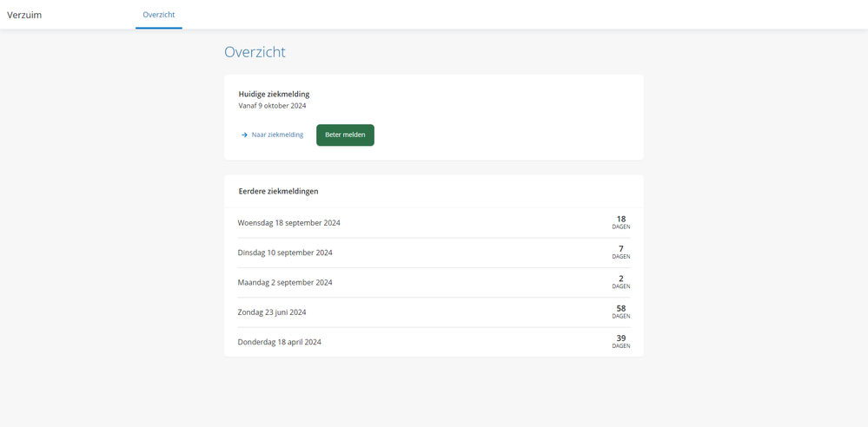Open the Donderdag 18 april 2024 entry
This screenshot has width=868, height=427.
pos(280,342)
